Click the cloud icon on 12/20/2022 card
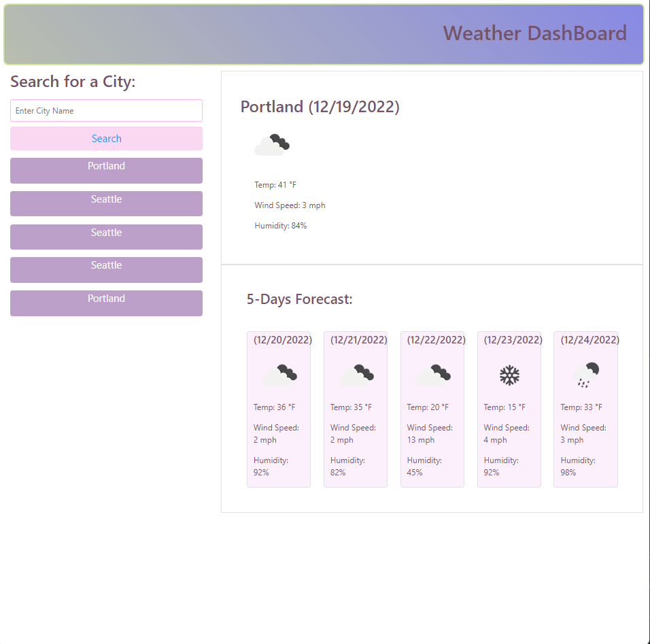Viewport: 650px width, 644px height. [x=279, y=375]
